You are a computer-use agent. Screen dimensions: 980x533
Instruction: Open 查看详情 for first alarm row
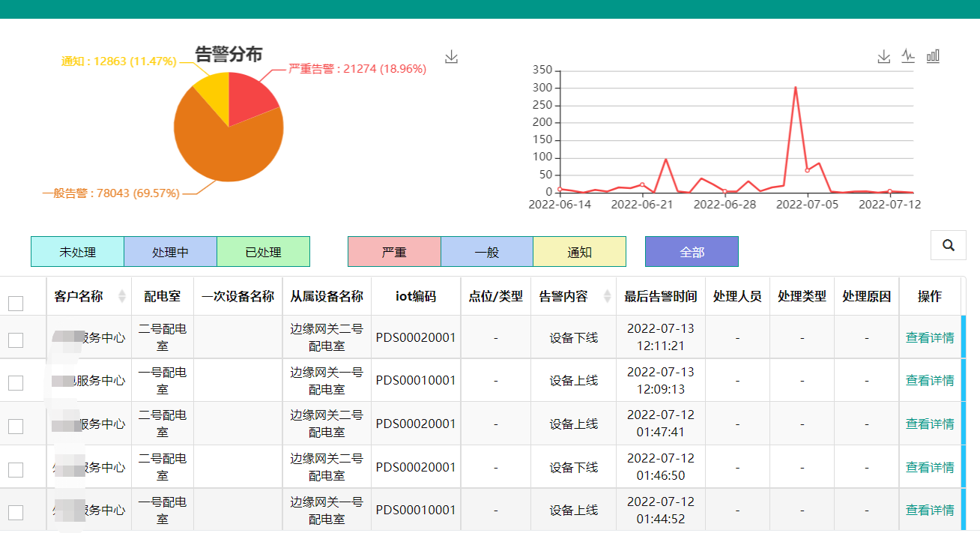click(x=929, y=337)
